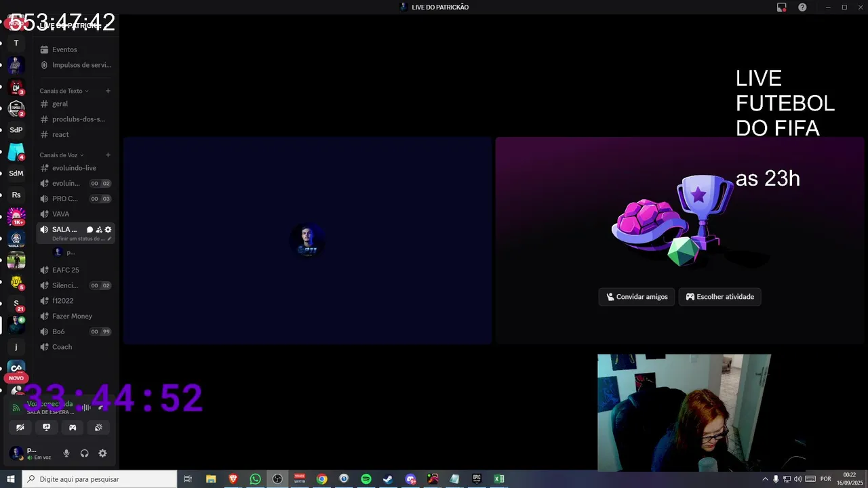Click the Windows Start button
Viewport: 868px width, 488px height.
(10, 479)
